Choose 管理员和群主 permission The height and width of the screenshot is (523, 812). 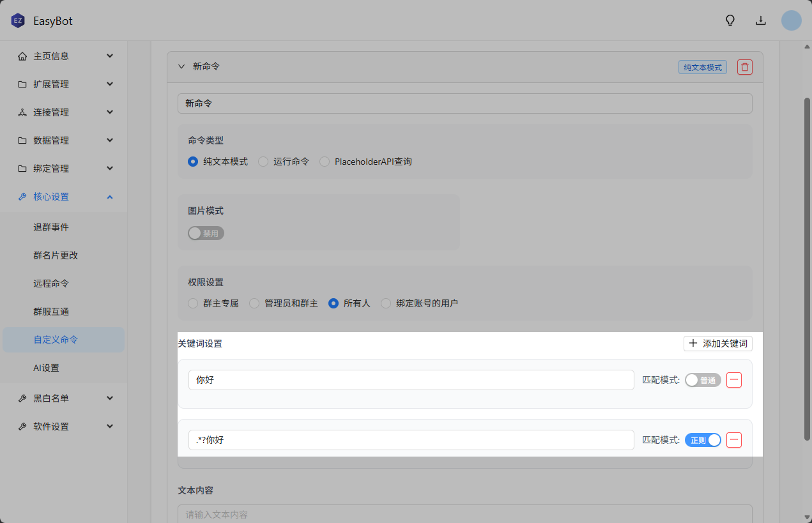[254, 303]
